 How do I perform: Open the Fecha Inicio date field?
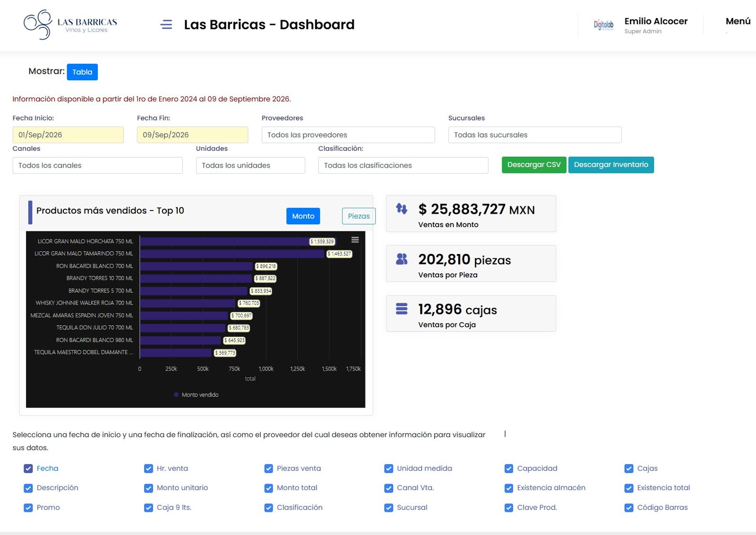point(68,135)
